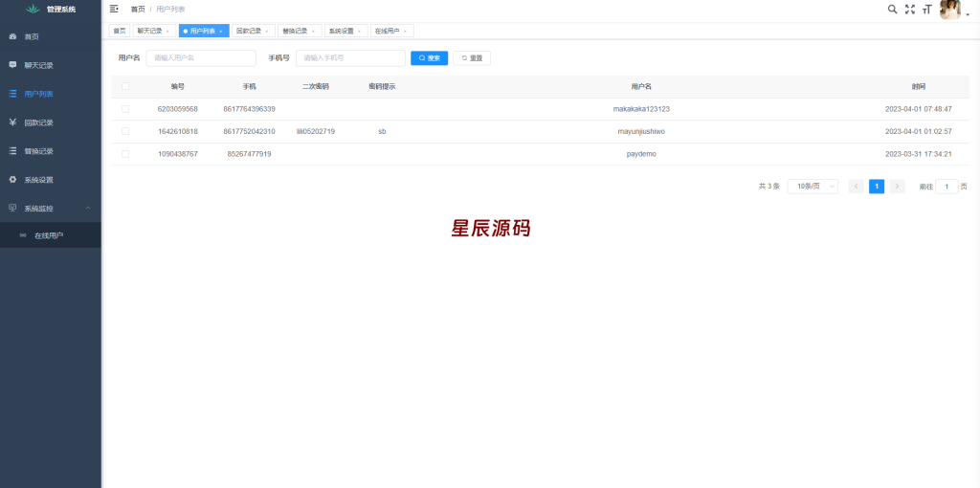Click the 二次密码 column header
Screen dimensions: 980x488
tap(316, 87)
